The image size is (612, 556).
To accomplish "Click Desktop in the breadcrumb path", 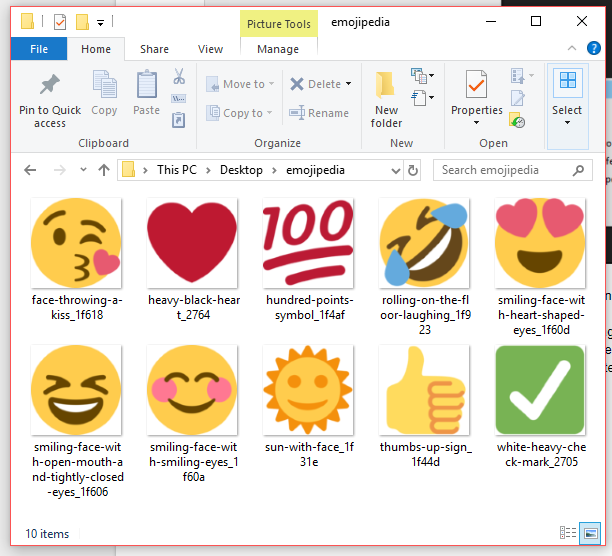I will 241,170.
